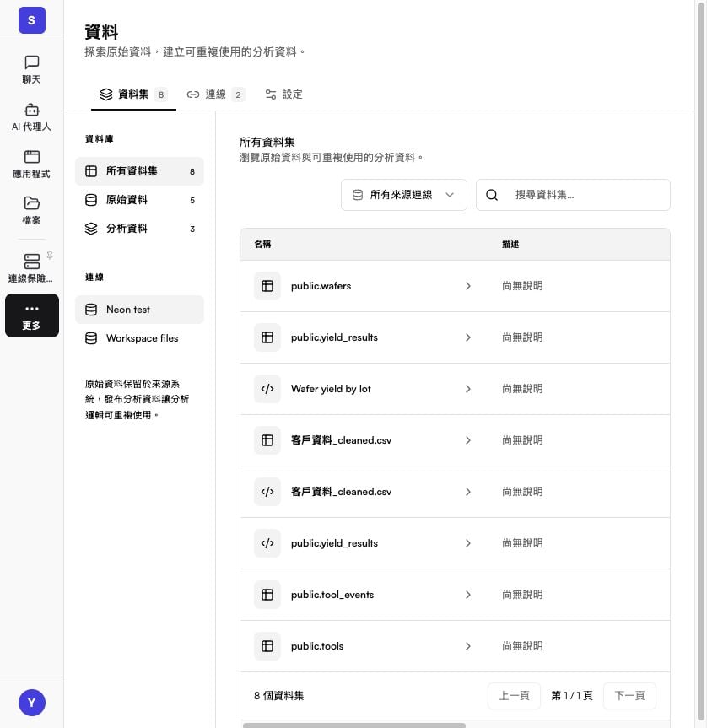Expand the first 客戶資料_cleaned.csv row chevron
This screenshot has height=728, width=707.
pos(468,440)
